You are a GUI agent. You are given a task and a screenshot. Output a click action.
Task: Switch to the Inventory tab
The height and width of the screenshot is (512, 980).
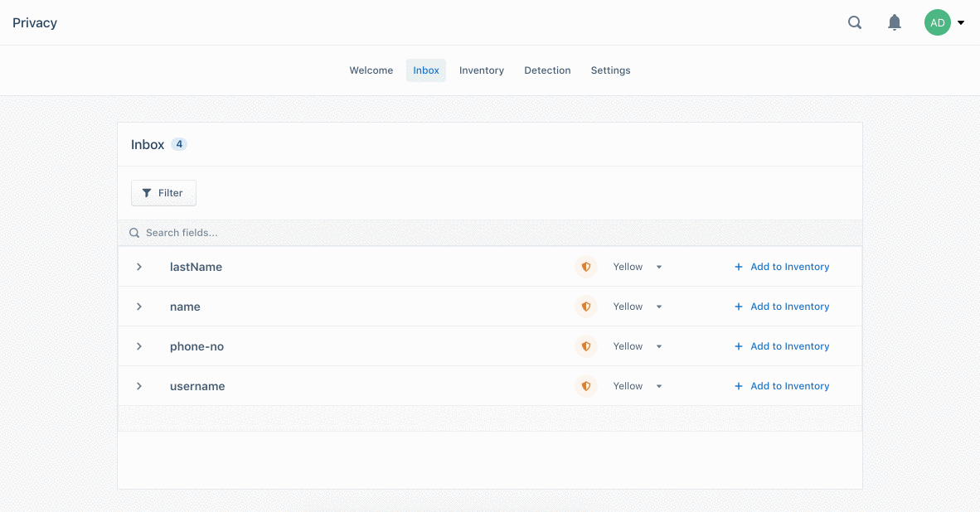(x=481, y=70)
